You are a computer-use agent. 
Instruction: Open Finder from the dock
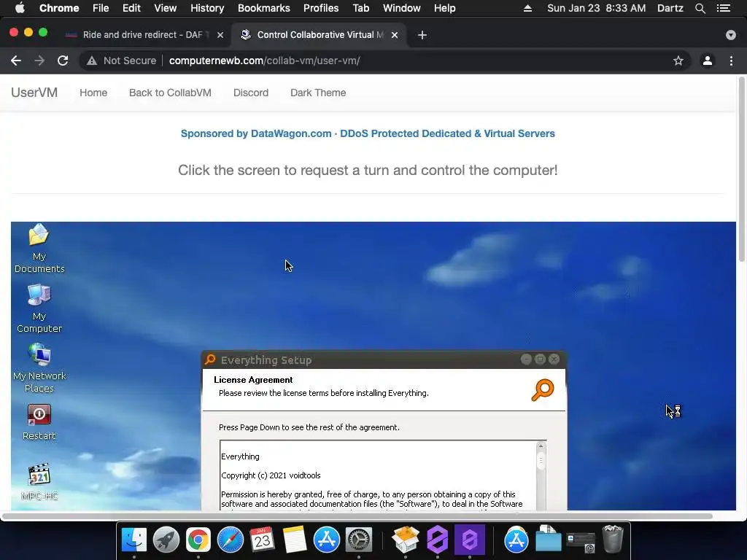pos(134,540)
